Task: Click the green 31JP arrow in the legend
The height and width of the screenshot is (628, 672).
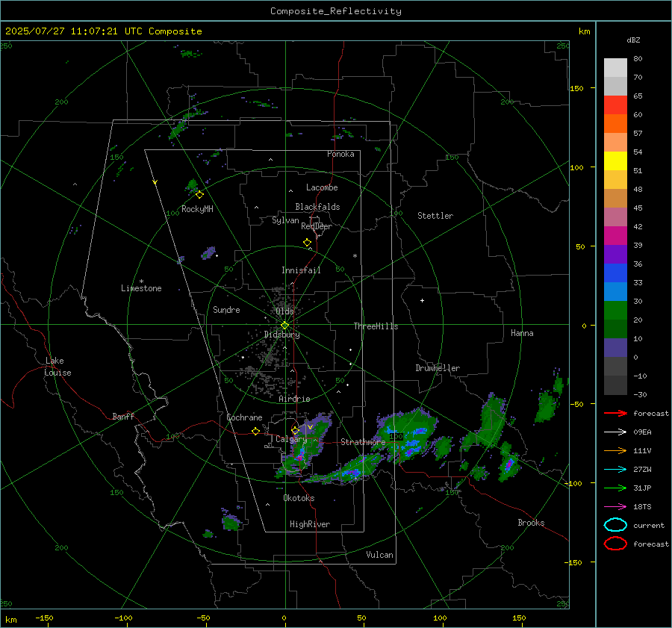Action: pos(615,488)
